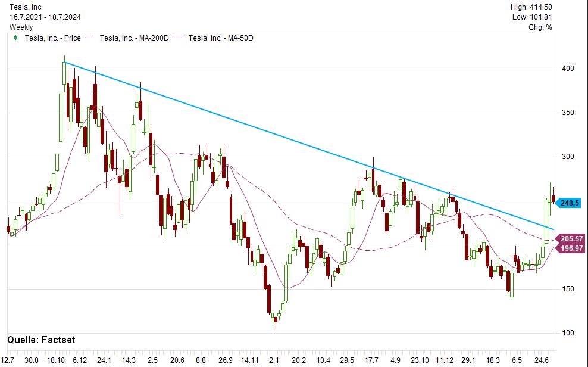This screenshot has width=588, height=367.
Task: Click the 2.1 date marker on the time axis
Action: pyautogui.click(x=274, y=360)
